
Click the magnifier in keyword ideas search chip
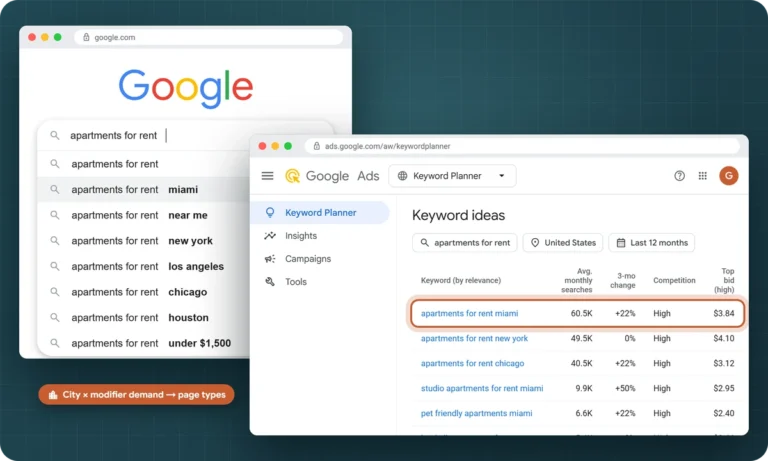tap(425, 243)
